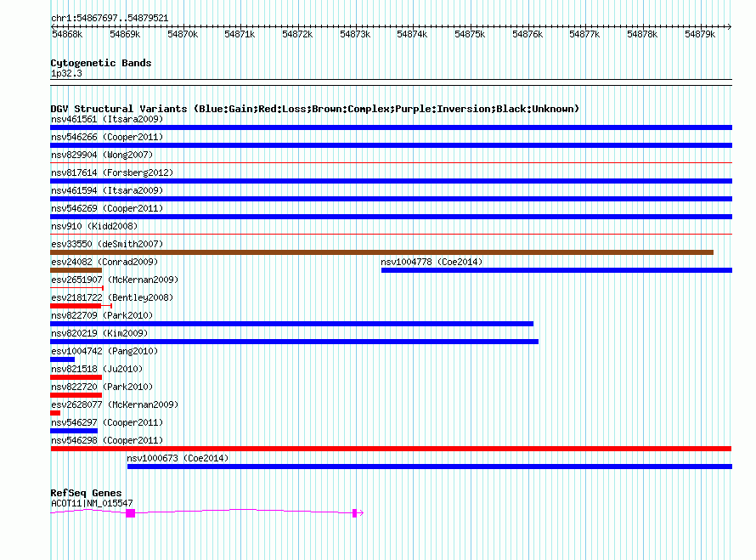
Task: Open the nsv1004778 (Coe2014) blue bar
Action: pyautogui.click(x=557, y=270)
